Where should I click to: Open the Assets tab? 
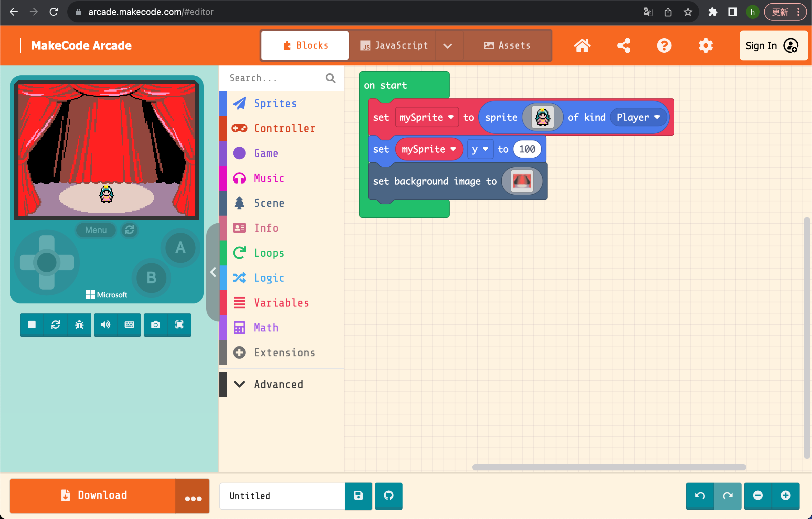(507, 45)
